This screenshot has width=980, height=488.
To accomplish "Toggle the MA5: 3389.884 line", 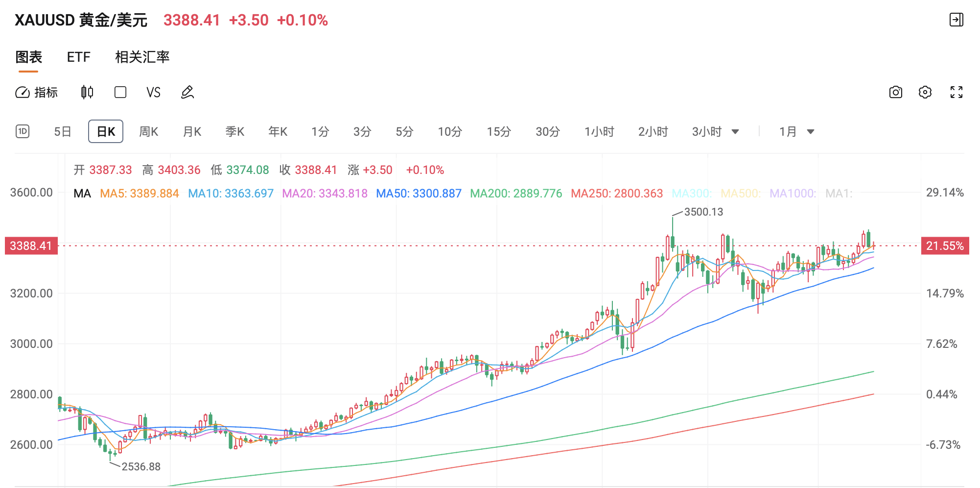I will pos(140,194).
